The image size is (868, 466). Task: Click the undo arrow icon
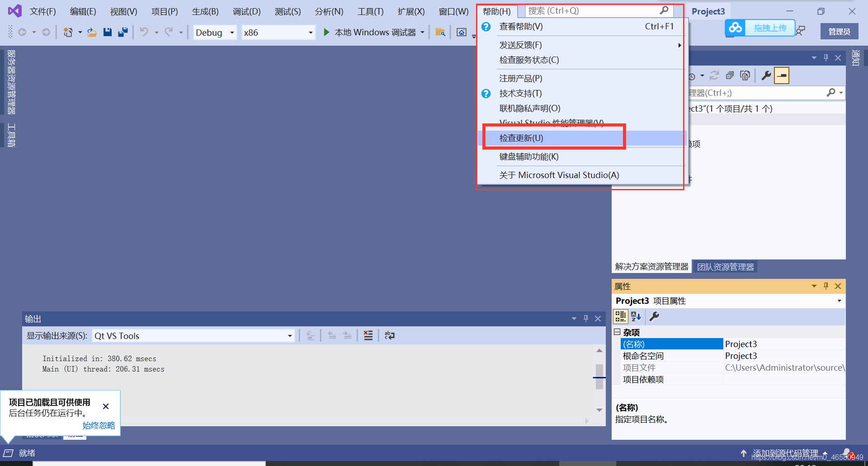point(144,32)
